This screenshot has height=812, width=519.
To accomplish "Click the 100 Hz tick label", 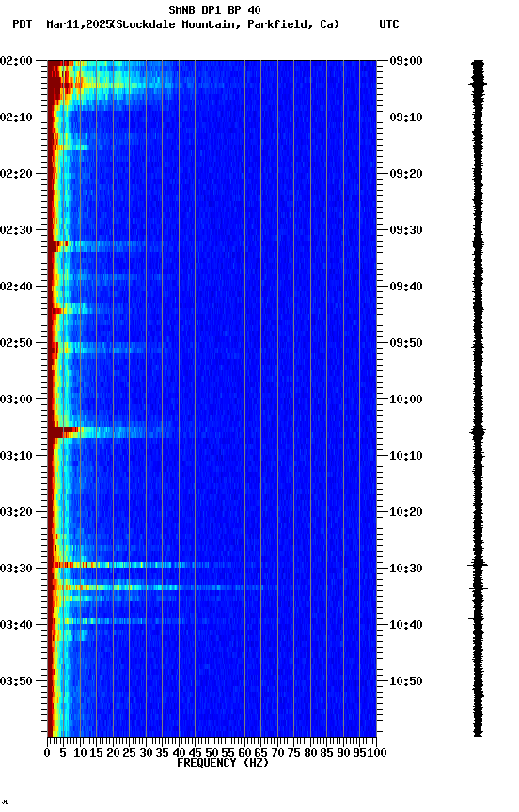I will [x=377, y=753].
